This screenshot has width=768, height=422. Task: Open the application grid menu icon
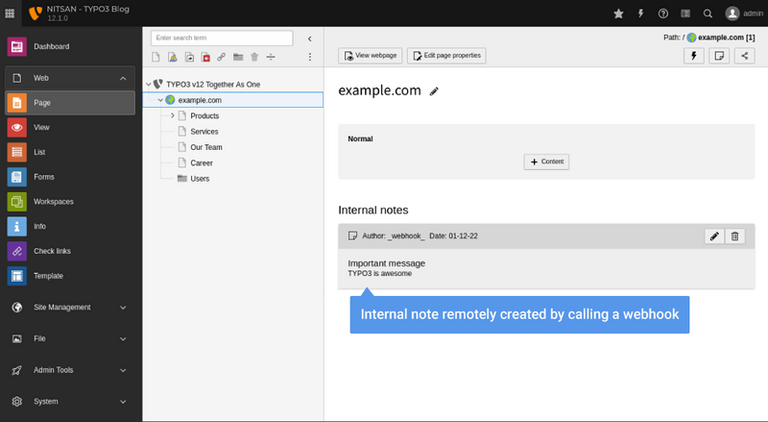tap(10, 13)
